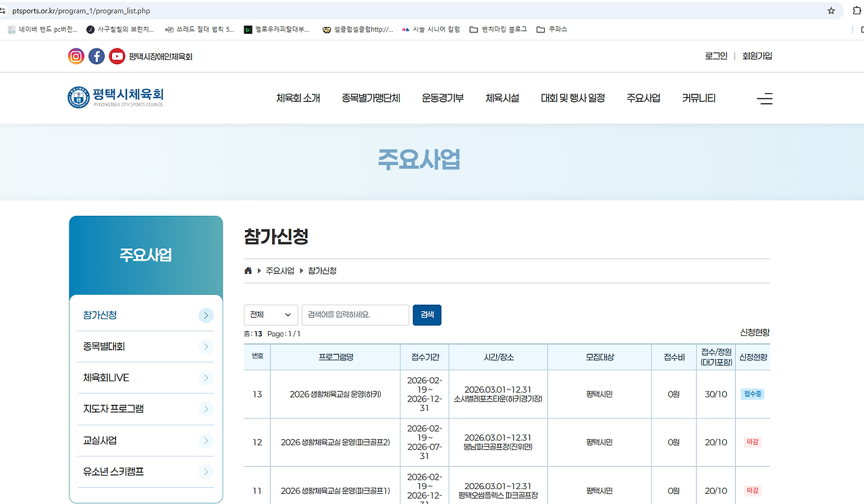Click the 접수비 column header
Screen dimensions: 864x504
pos(674,357)
